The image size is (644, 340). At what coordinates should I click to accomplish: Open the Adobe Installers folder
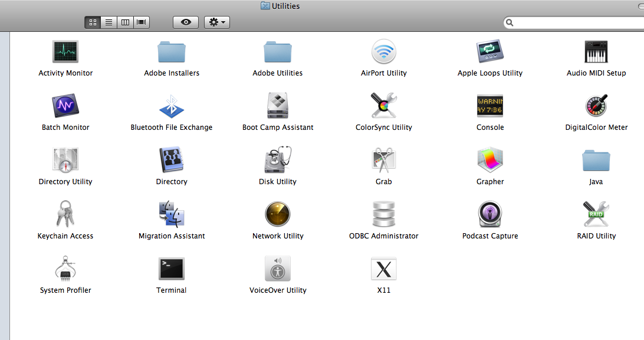(172, 52)
